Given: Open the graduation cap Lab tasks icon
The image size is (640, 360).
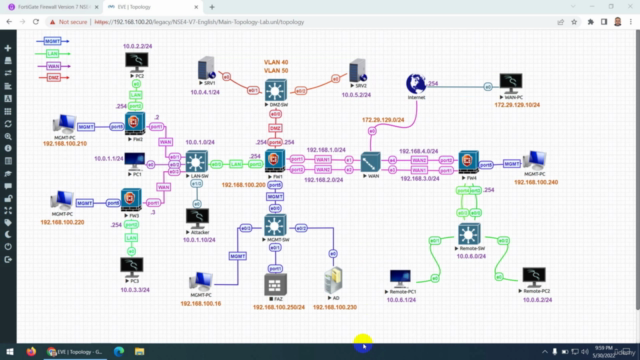Looking at the screenshot, I should [8, 173].
